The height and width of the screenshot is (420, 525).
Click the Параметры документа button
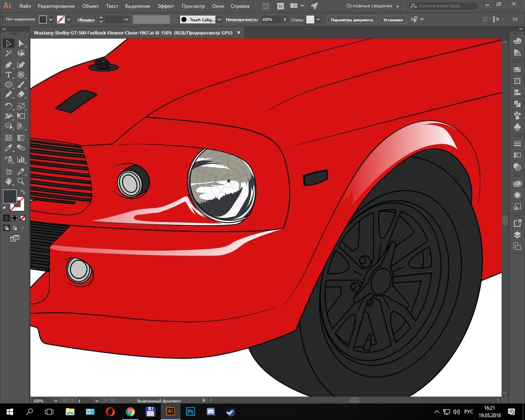tap(352, 20)
